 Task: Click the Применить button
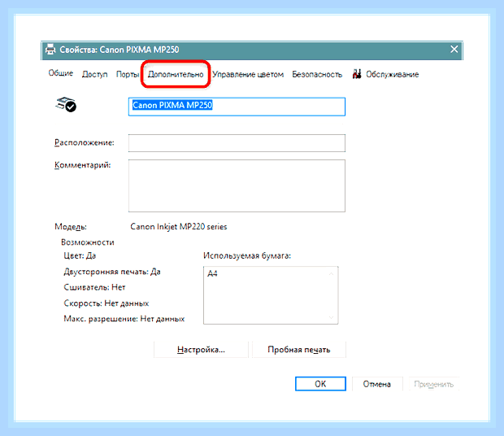(x=434, y=384)
